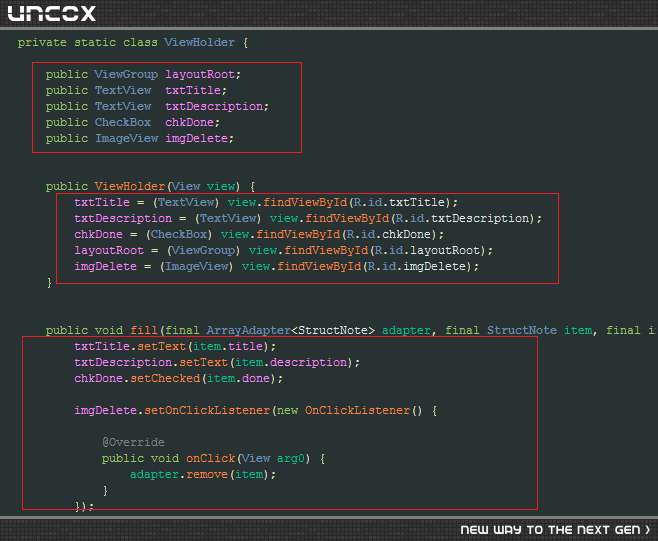
Task: Click the 'public ViewHolder(View view) {' constructor line
Action: (150, 186)
